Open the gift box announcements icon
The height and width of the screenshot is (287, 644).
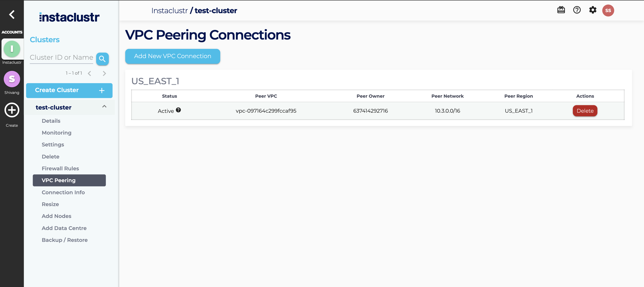[x=561, y=10]
